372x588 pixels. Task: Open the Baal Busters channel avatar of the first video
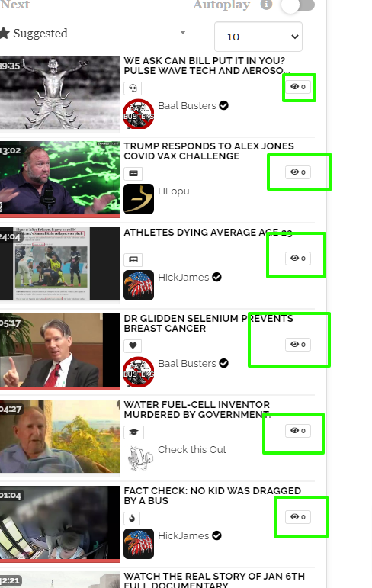[x=139, y=114]
